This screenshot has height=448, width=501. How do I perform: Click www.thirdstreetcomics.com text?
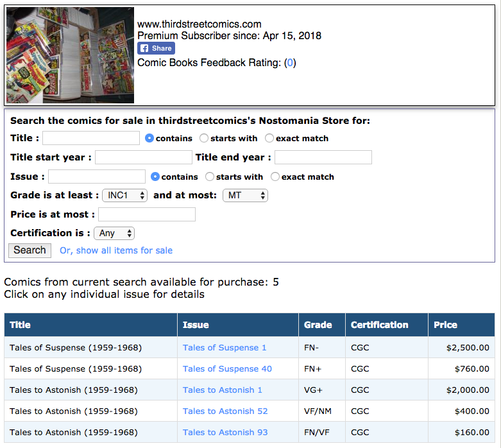point(200,24)
